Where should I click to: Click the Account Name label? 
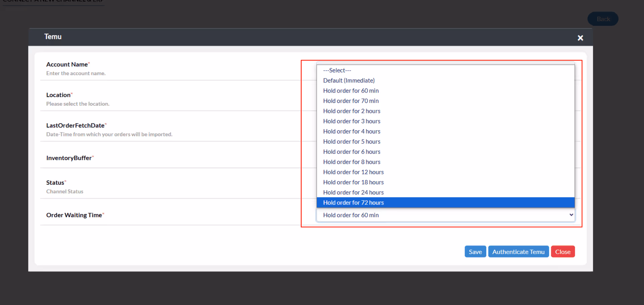[67, 64]
